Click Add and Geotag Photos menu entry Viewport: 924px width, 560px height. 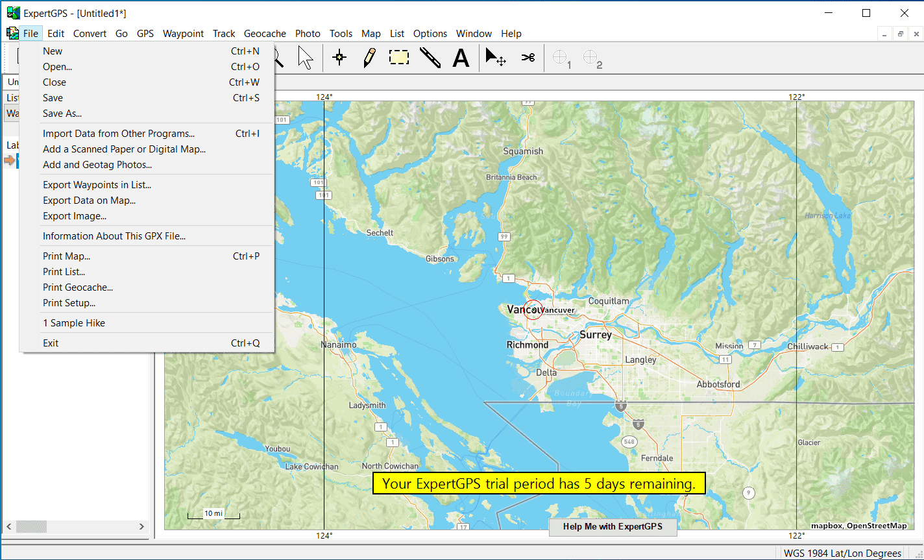(x=97, y=165)
